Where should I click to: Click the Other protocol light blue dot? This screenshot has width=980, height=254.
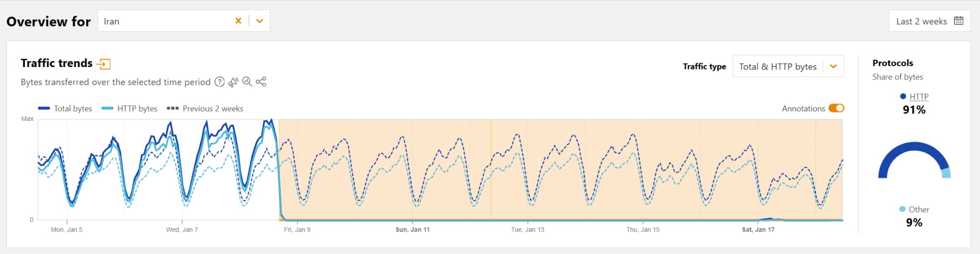pos(902,209)
